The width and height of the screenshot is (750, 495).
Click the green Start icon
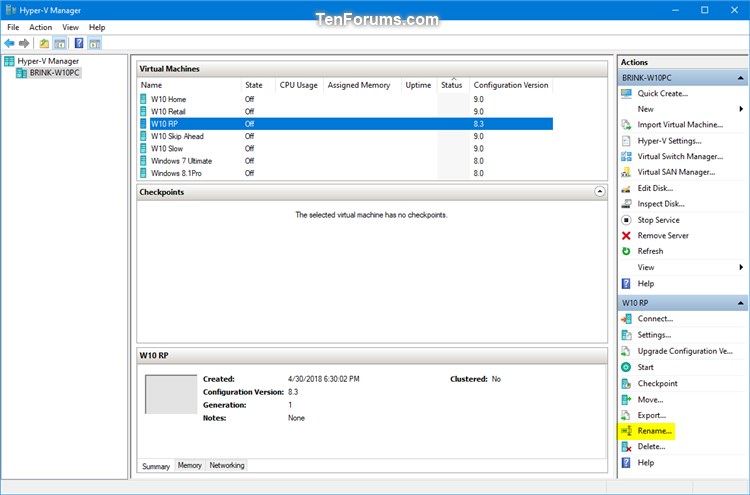coord(626,367)
